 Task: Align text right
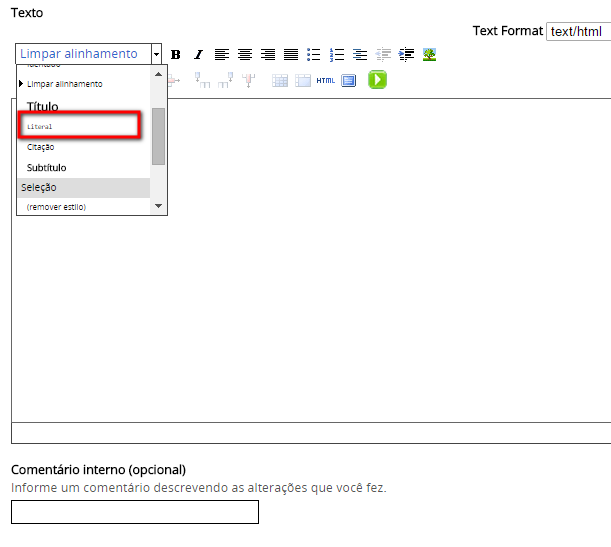[268, 55]
